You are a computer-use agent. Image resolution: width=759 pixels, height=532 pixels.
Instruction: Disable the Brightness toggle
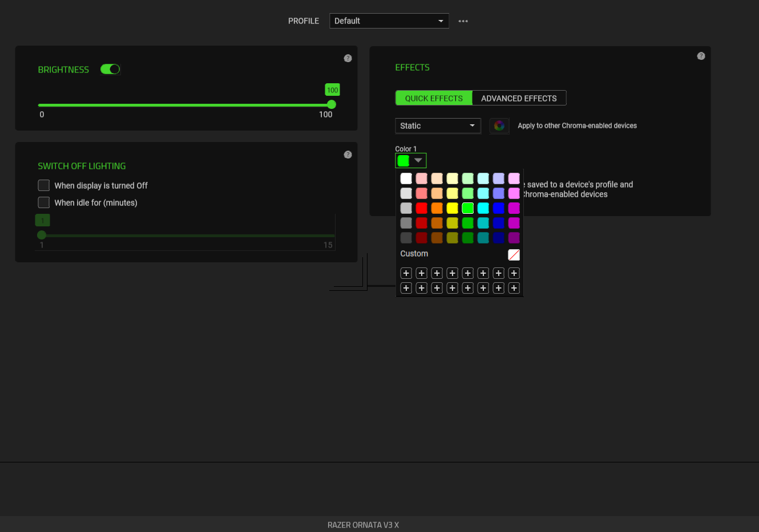[x=110, y=69]
